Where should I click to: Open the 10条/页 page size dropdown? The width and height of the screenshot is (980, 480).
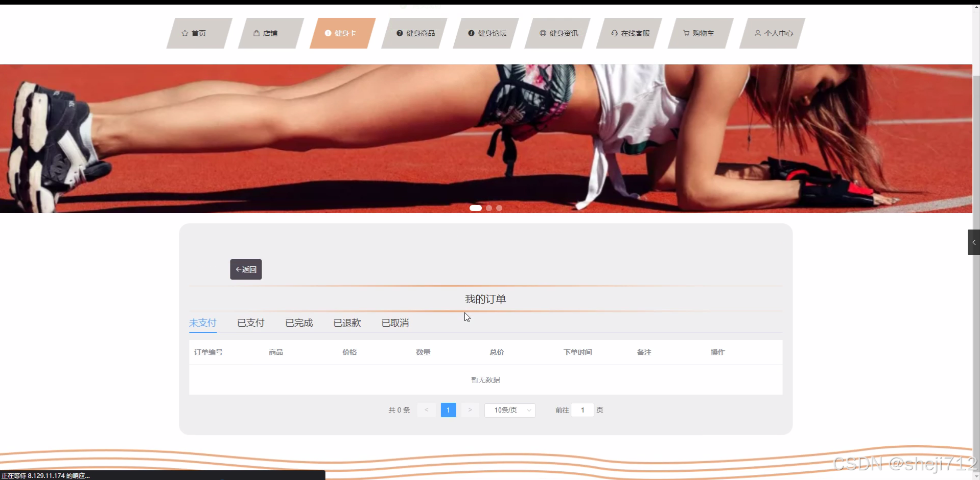509,410
